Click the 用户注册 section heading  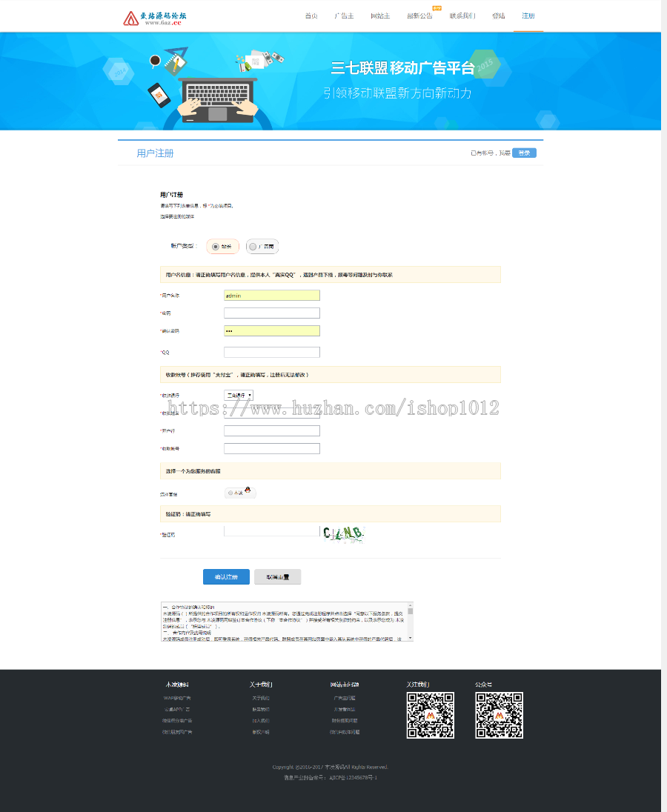point(155,153)
